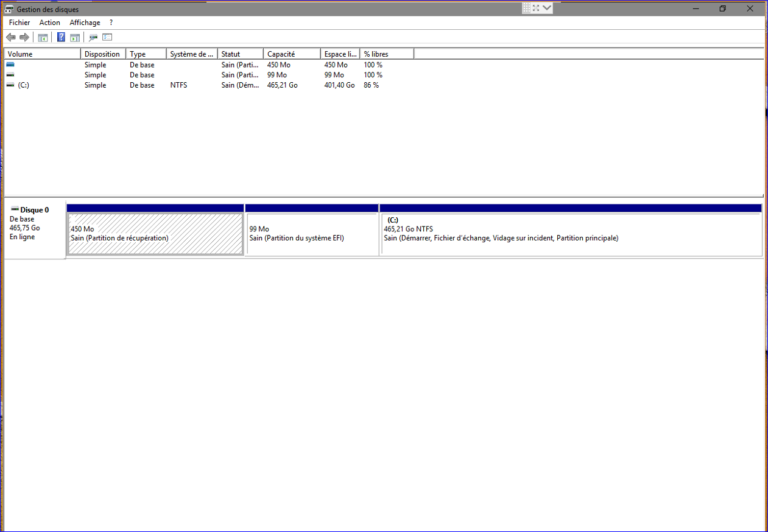Open the Fichier menu
Viewport: 768px width, 532px height.
pos(19,23)
